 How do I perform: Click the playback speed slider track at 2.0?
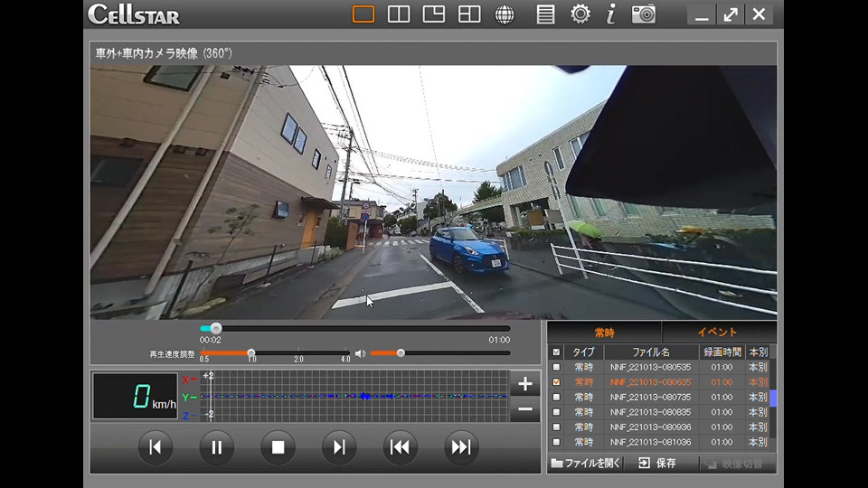tap(298, 352)
